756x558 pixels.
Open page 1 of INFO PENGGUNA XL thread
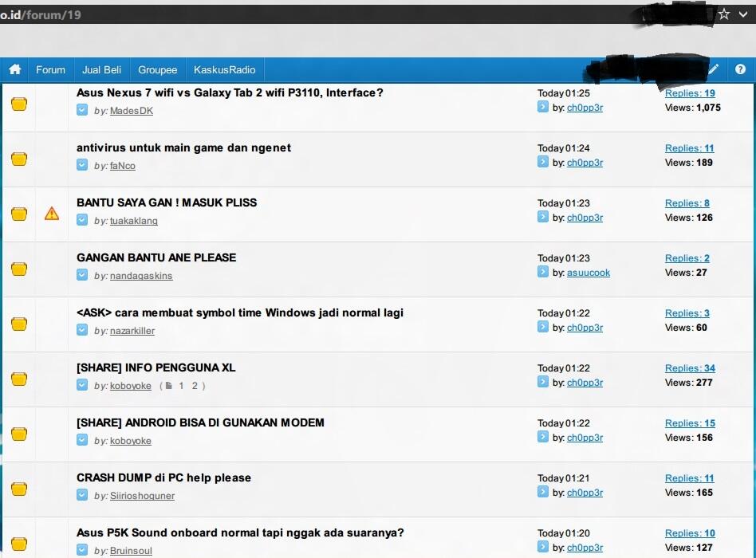[181, 386]
